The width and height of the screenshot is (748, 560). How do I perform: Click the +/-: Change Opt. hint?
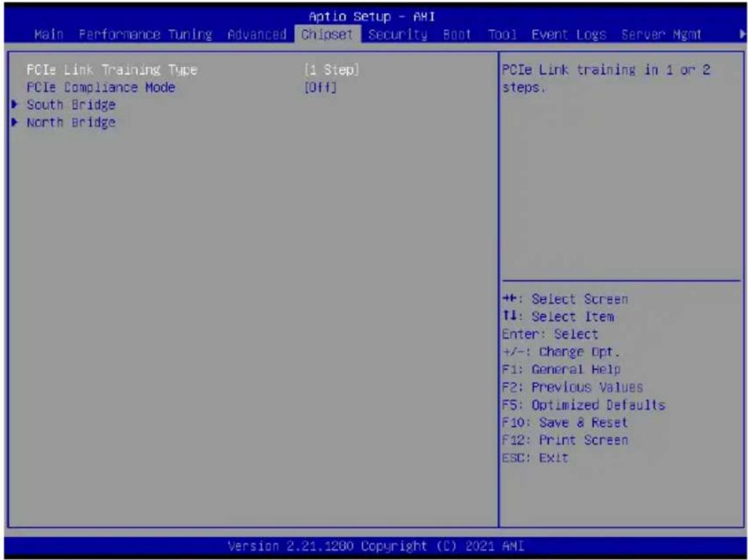click(x=561, y=352)
